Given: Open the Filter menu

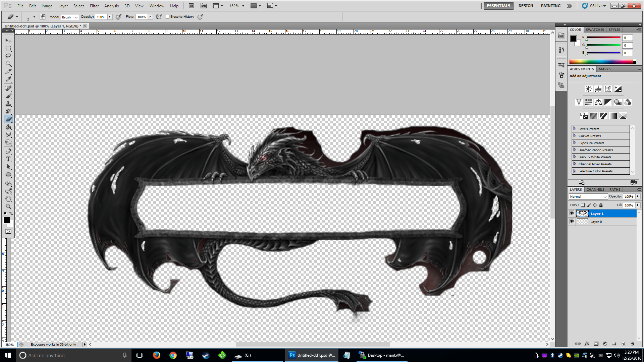Looking at the screenshot, I should pos(94,6).
